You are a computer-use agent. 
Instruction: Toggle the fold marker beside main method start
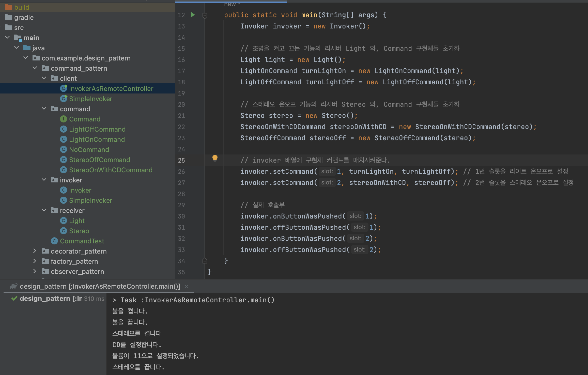click(205, 15)
